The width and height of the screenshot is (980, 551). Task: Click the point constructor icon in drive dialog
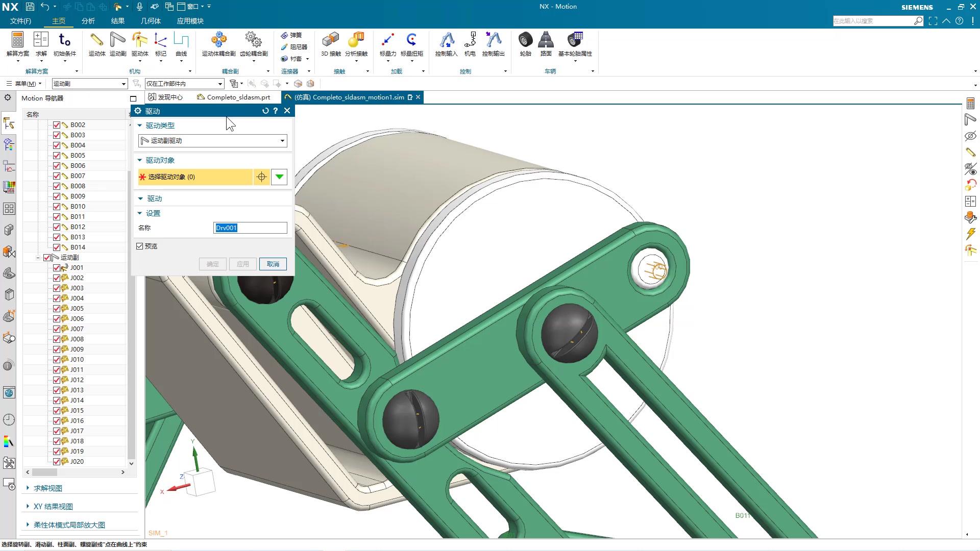pyautogui.click(x=261, y=177)
